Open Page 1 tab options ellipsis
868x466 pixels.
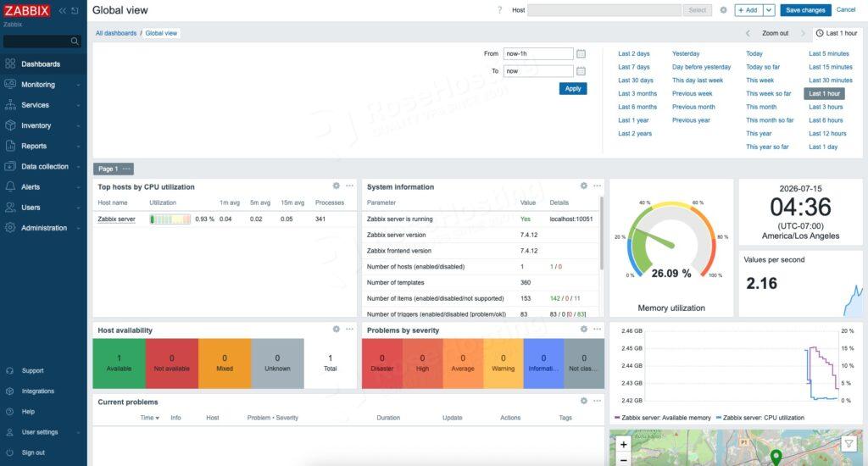(x=126, y=169)
